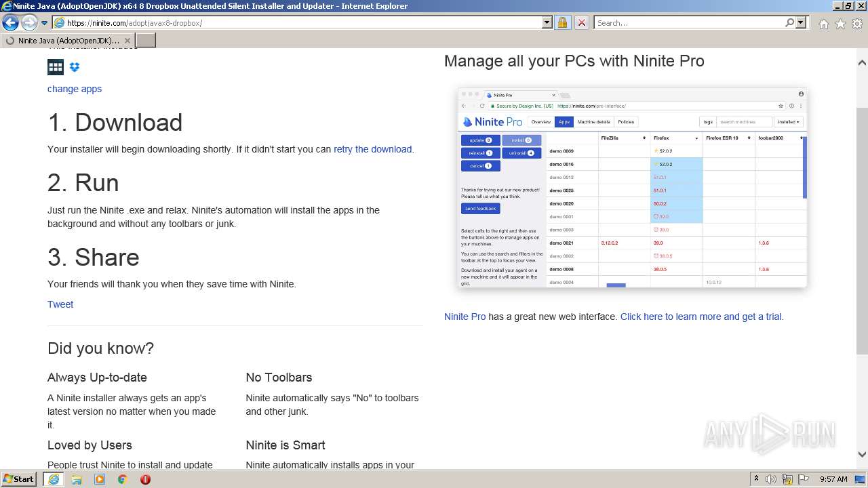Viewport: 868px width, 488px height.
Task: Open the Tools gear icon
Action: (857, 23)
